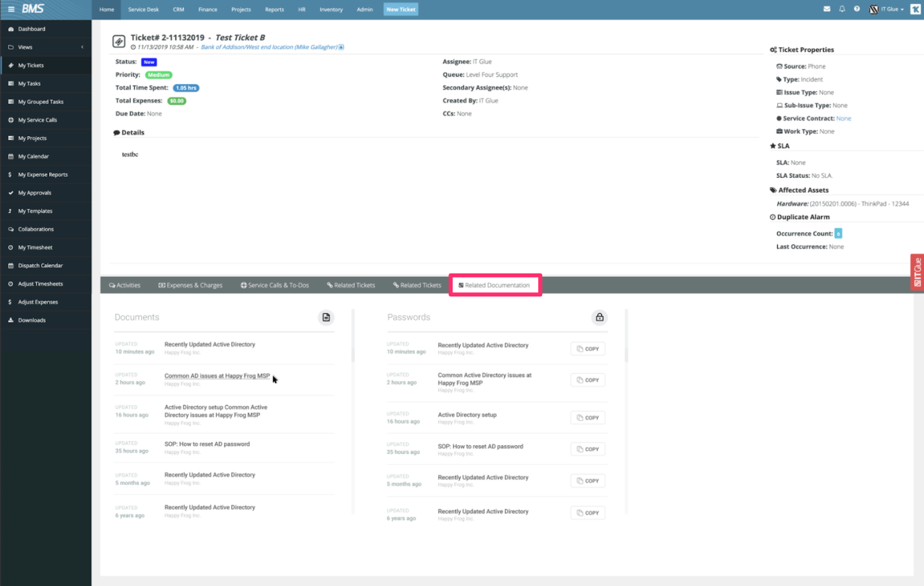The image size is (924, 586).
Task: Switch to Expenses & Charges tab
Action: click(x=191, y=285)
